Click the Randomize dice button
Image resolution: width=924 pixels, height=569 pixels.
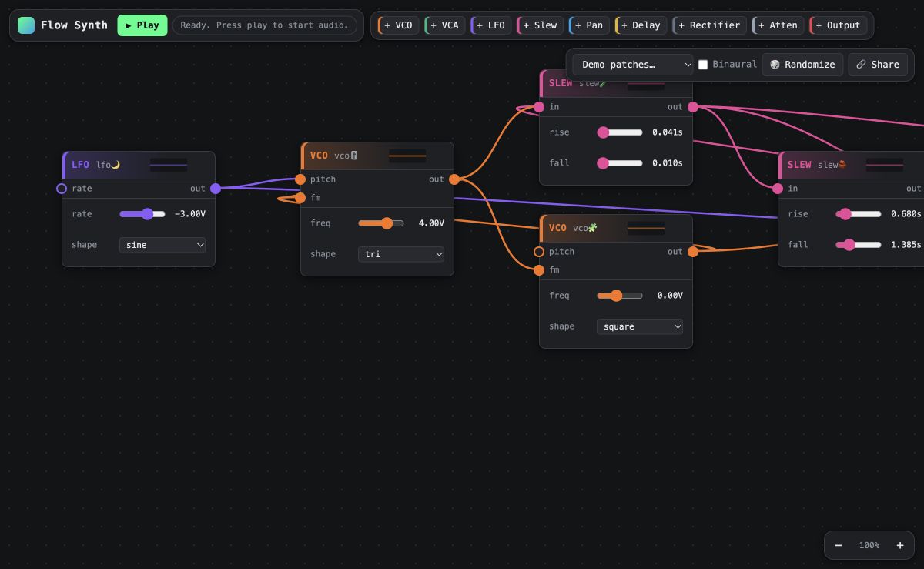tap(802, 65)
